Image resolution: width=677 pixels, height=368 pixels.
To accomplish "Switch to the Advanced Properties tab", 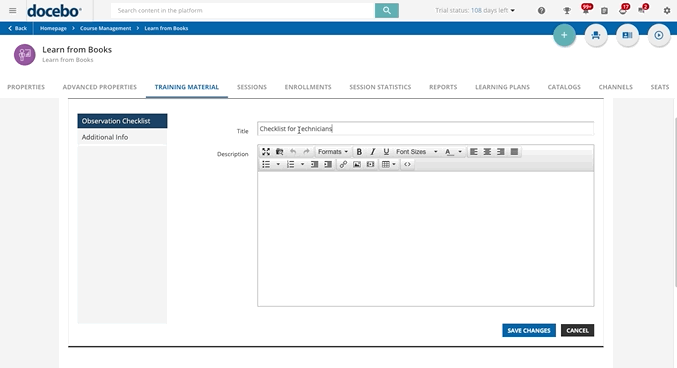I will click(x=100, y=87).
